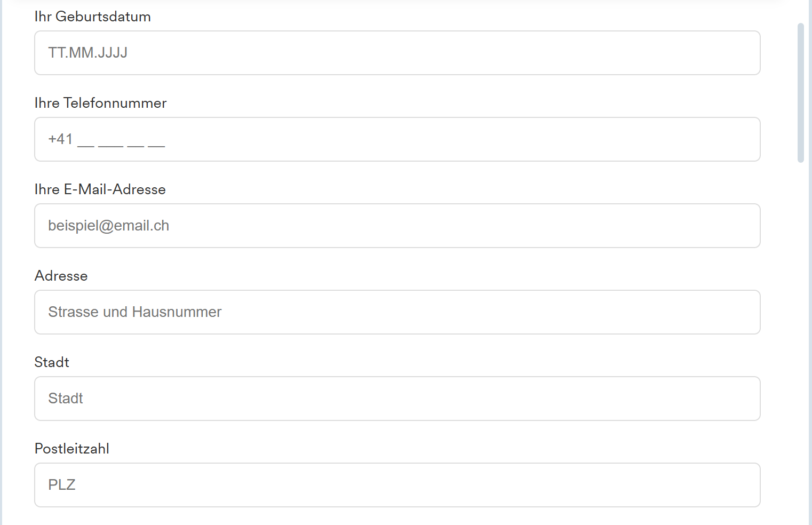
Task: Click the Geburtsdatum date input field
Action: point(397,53)
